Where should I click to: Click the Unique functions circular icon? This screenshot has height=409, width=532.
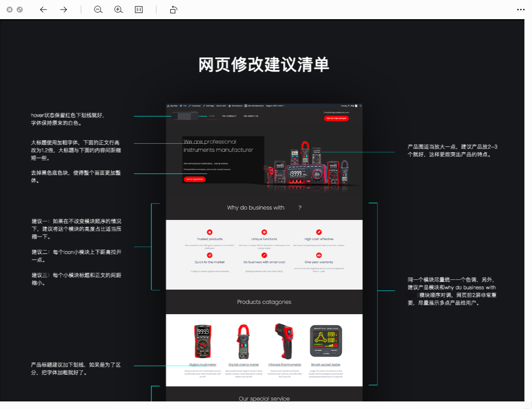pyautogui.click(x=264, y=231)
